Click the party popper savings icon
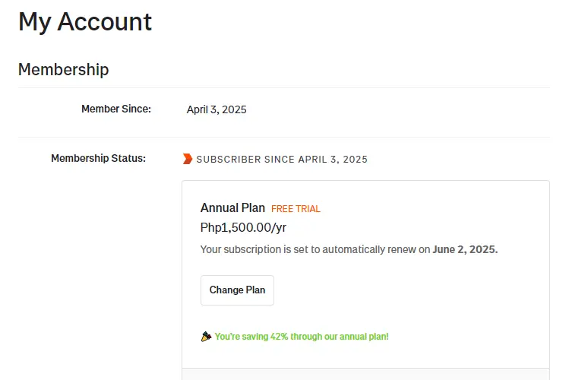The image size is (588, 380). click(x=206, y=337)
